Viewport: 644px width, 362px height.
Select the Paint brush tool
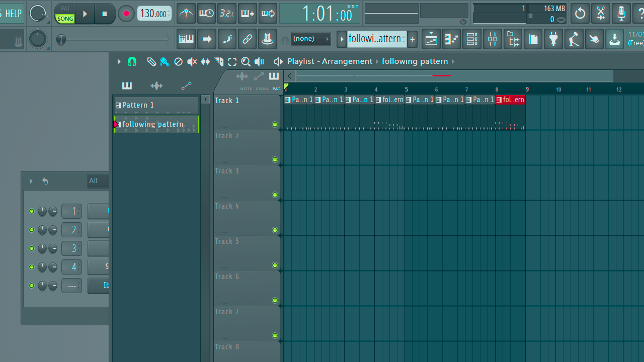(164, 61)
